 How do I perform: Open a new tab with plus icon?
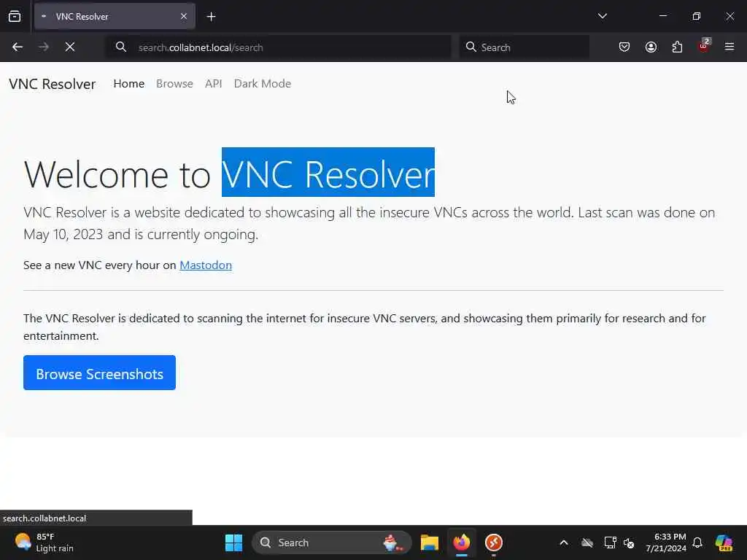211,17
